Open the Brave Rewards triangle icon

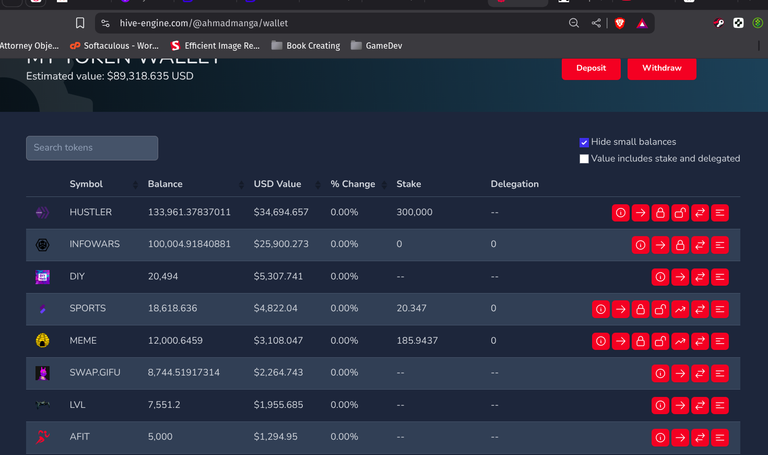coord(642,23)
